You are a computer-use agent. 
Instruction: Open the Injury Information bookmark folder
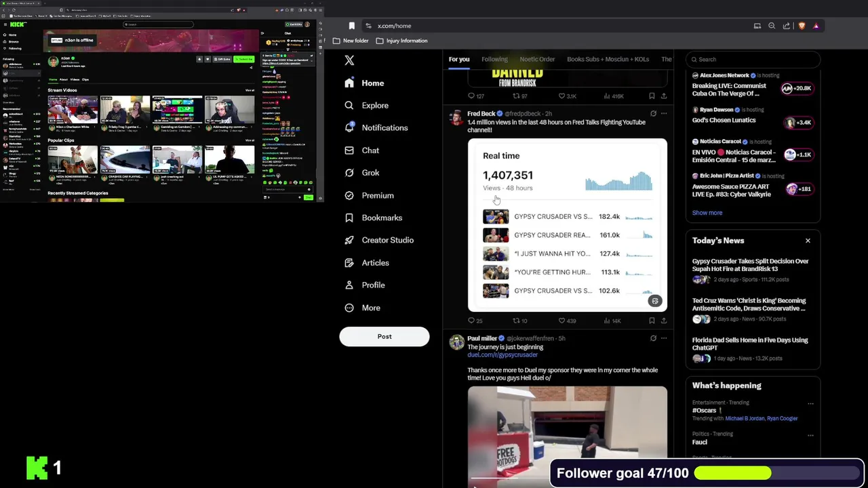[x=401, y=41]
